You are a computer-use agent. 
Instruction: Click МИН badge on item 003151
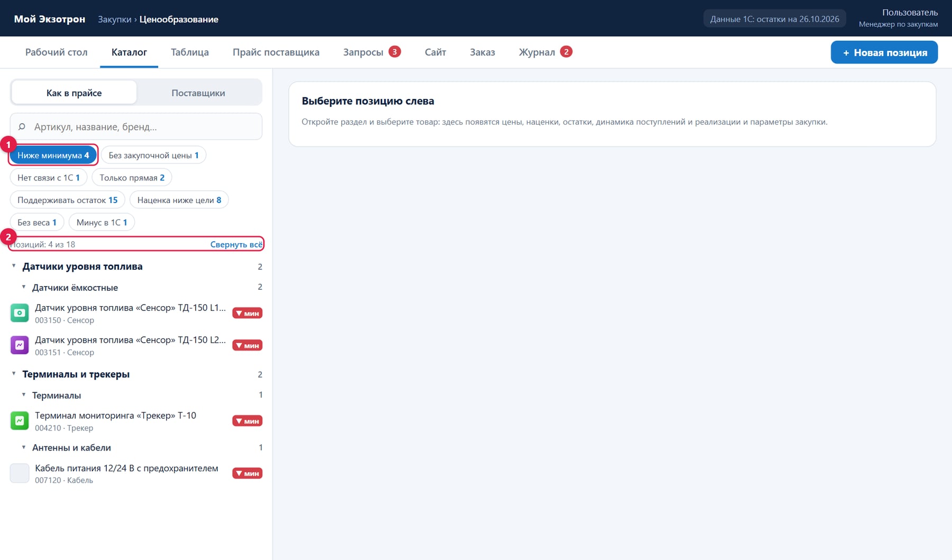tap(247, 345)
